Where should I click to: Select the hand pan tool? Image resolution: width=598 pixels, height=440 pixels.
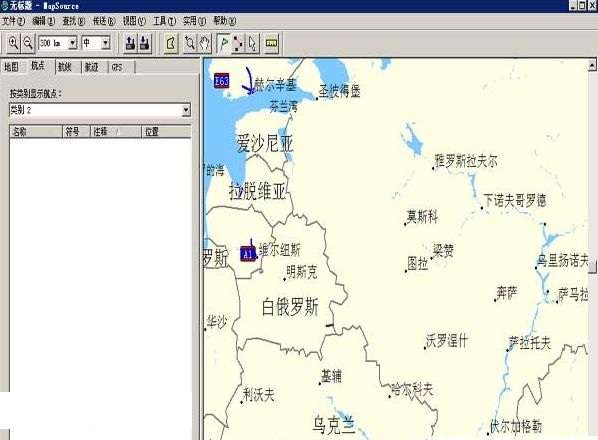click(x=204, y=43)
